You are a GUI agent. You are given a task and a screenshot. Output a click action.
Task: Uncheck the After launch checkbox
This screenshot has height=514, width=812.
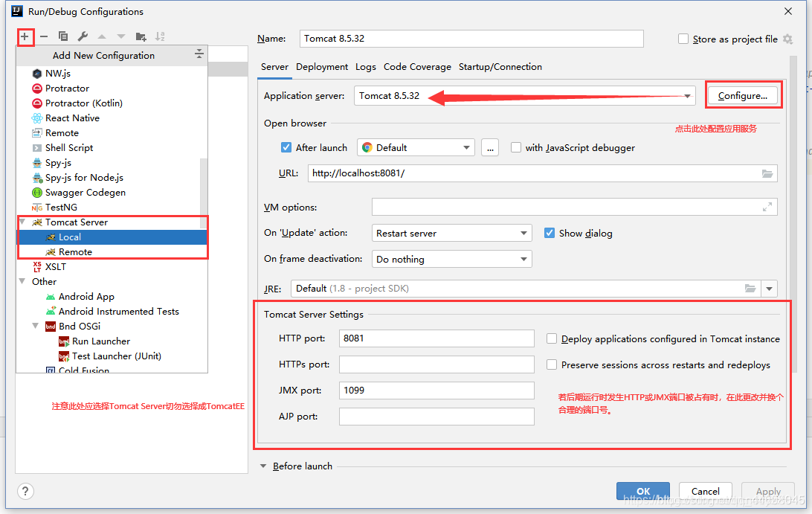(286, 148)
